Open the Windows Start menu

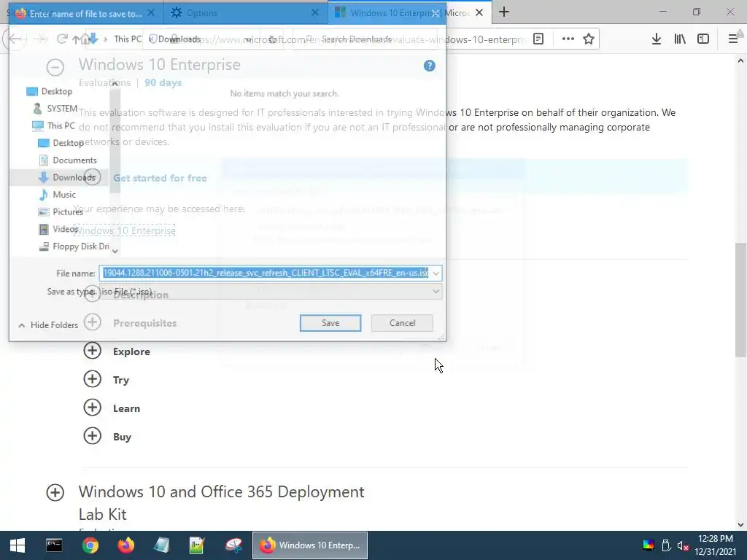click(18, 545)
